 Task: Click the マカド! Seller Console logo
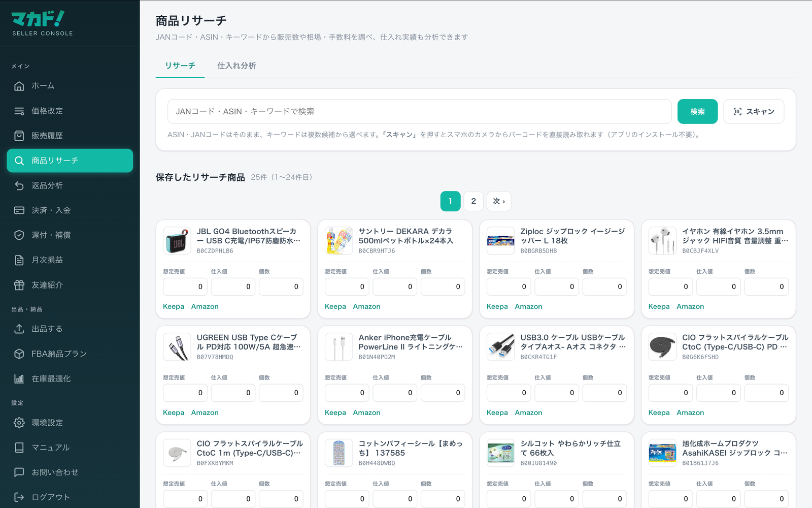43,23
